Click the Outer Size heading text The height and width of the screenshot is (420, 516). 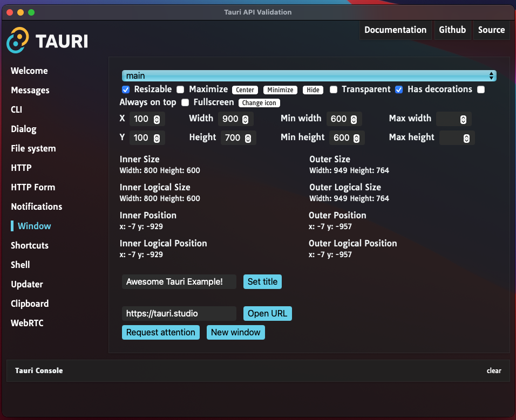[329, 159]
